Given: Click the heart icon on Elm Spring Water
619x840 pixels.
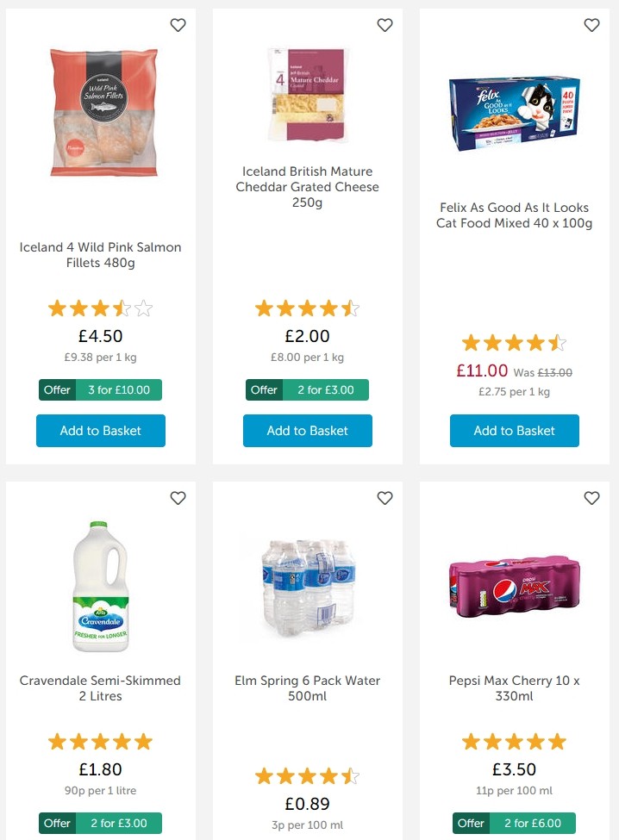Looking at the screenshot, I should click(x=385, y=498).
